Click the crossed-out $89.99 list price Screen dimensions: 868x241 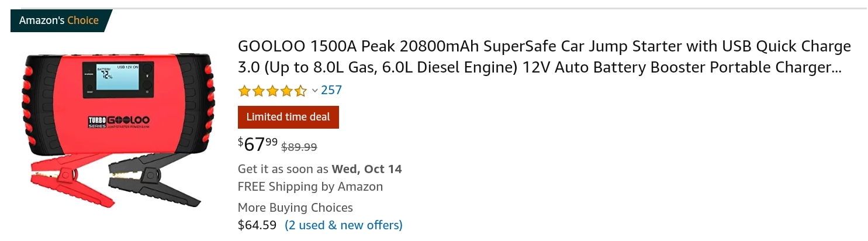click(x=299, y=147)
